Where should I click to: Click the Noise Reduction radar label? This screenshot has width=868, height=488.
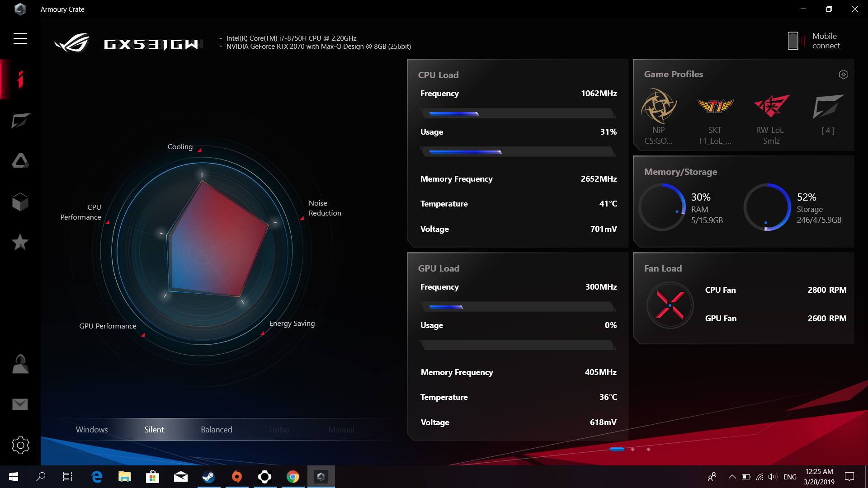click(x=325, y=208)
